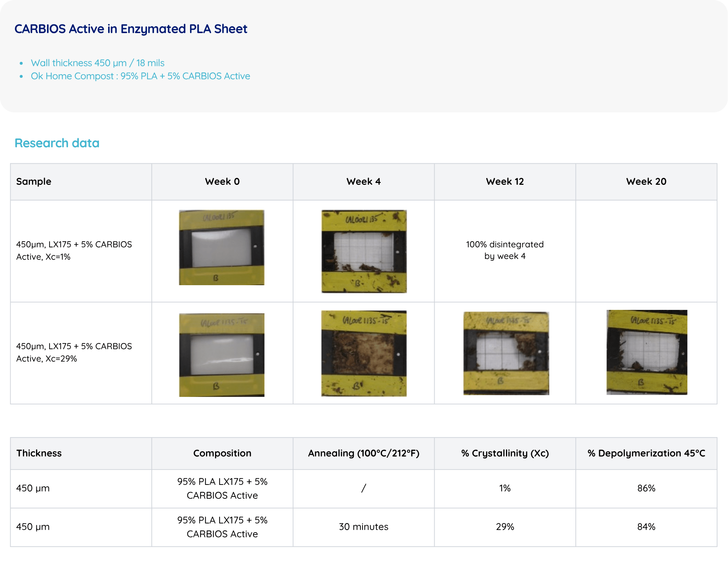This screenshot has height=582, width=728.
Task: Open Week 12 photo of Xc=29% sample
Action: [x=506, y=354]
